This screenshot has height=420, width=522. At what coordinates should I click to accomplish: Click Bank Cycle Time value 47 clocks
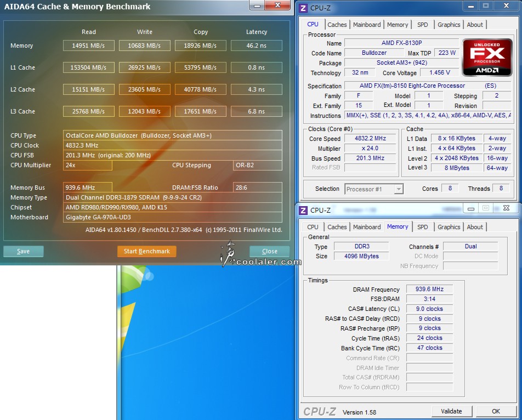click(x=429, y=348)
